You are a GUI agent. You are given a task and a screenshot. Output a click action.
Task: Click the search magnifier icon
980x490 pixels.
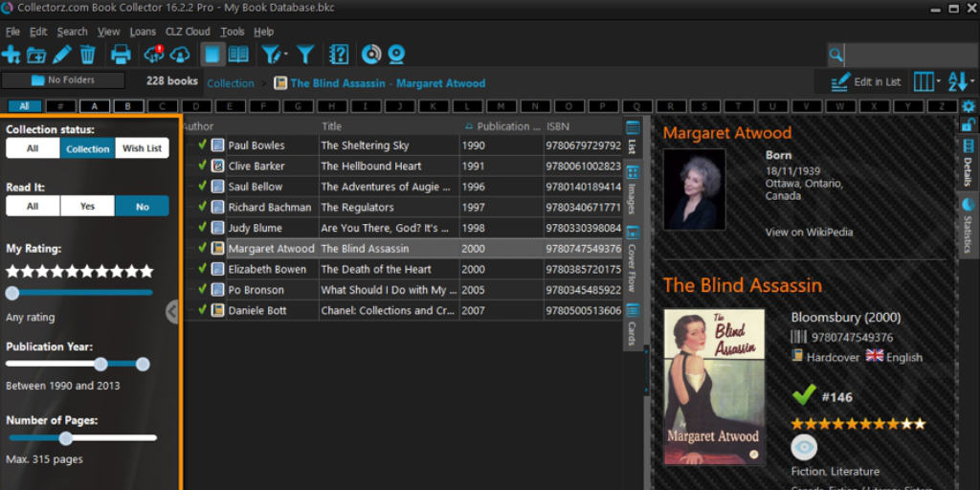(x=835, y=55)
